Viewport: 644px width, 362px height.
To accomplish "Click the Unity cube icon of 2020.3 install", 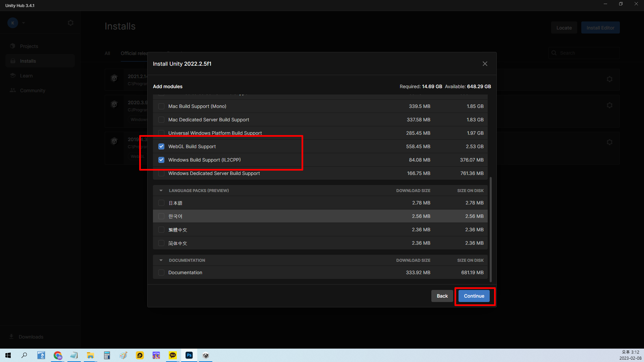I will click(x=114, y=104).
